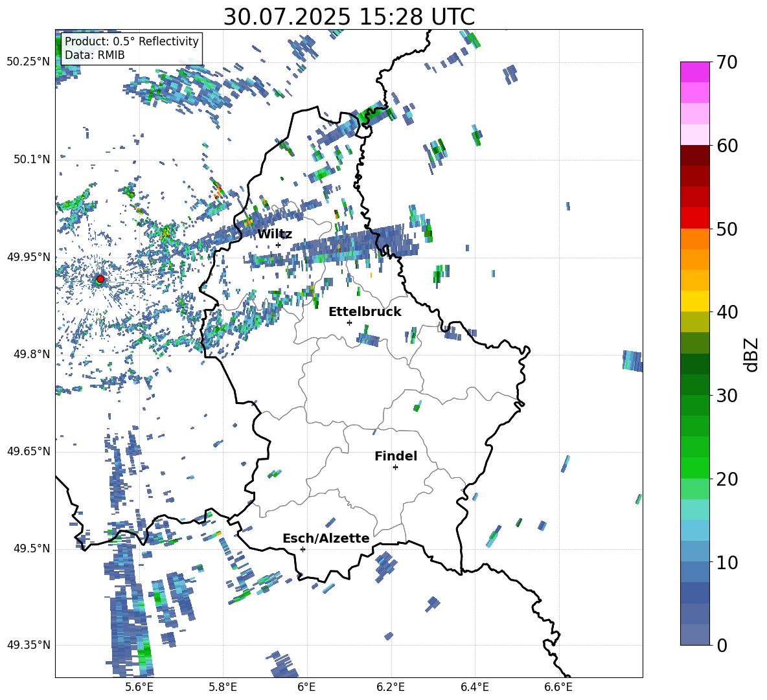Click the cross marker below Esch/Alzette
Screen dimensions: 767x700
tap(303, 549)
